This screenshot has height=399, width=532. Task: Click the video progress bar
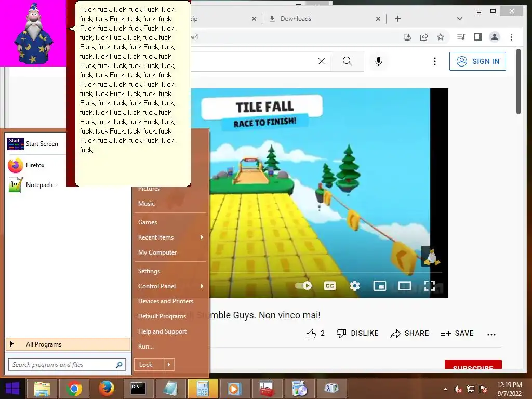point(326,272)
